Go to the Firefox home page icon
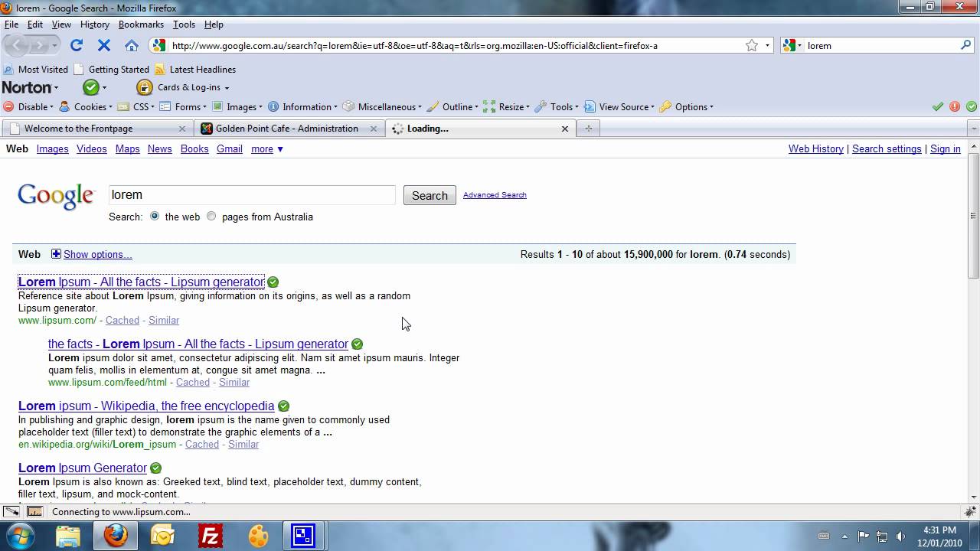 132,45
